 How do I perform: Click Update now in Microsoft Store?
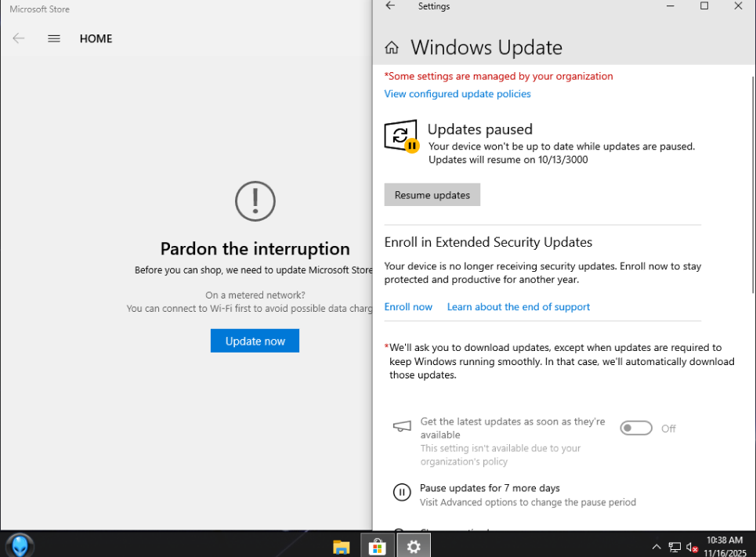click(255, 341)
